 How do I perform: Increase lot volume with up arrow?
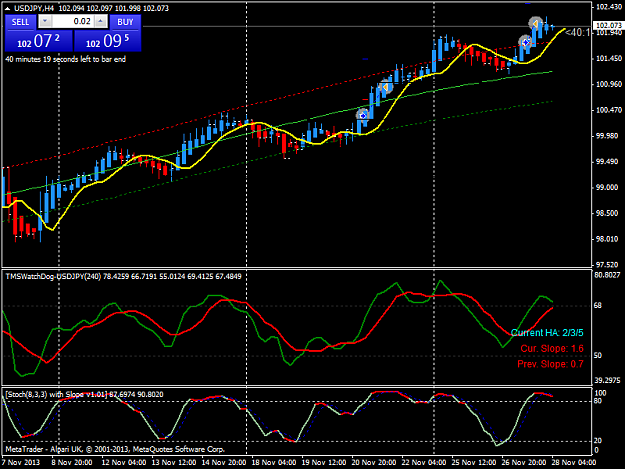[x=101, y=21]
